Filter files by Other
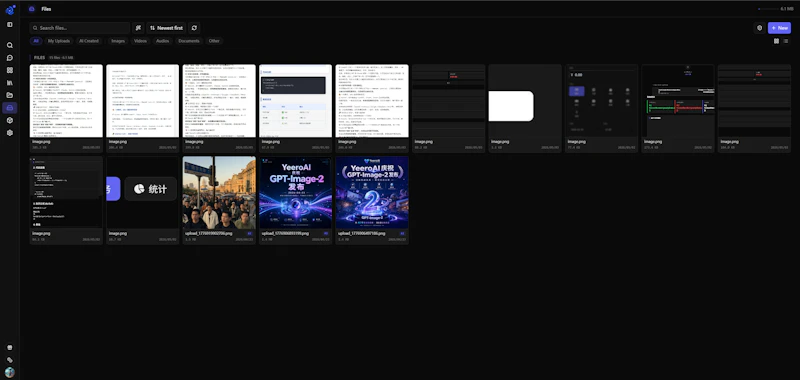The height and width of the screenshot is (380, 800). (214, 41)
